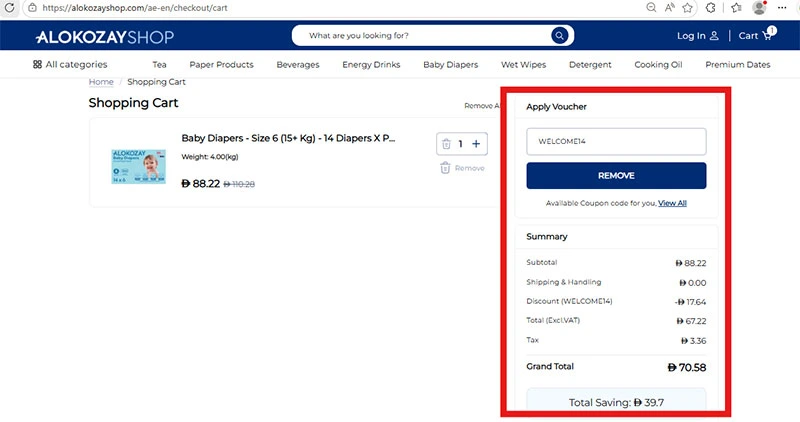800x422 pixels.
Task: Open the Cart basket icon
Action: [x=769, y=34]
